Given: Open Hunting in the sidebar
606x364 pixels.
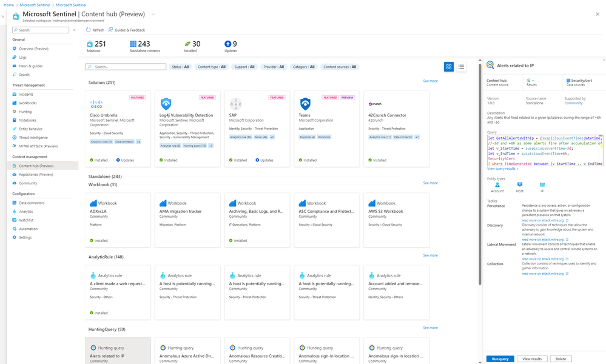Looking at the screenshot, I should click(x=25, y=112).
